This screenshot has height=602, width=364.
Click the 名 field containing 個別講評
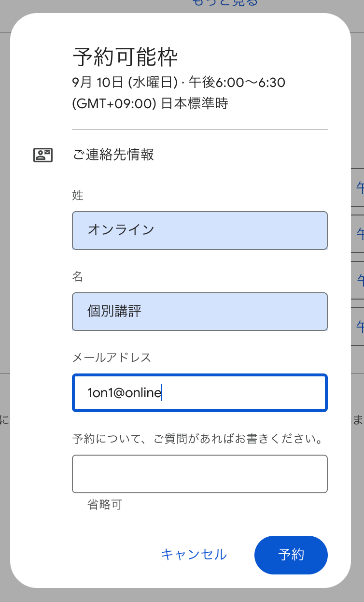[x=199, y=311]
